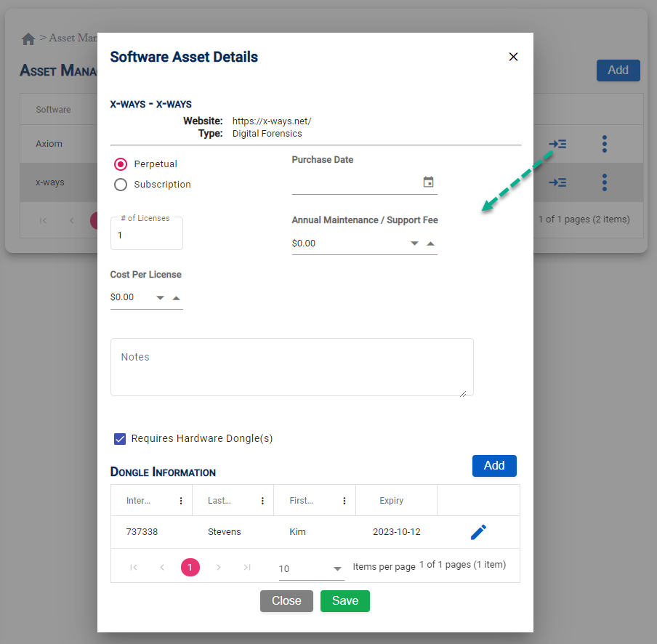657x644 pixels.
Task: Click Software column header in background table
Action: [x=53, y=109]
